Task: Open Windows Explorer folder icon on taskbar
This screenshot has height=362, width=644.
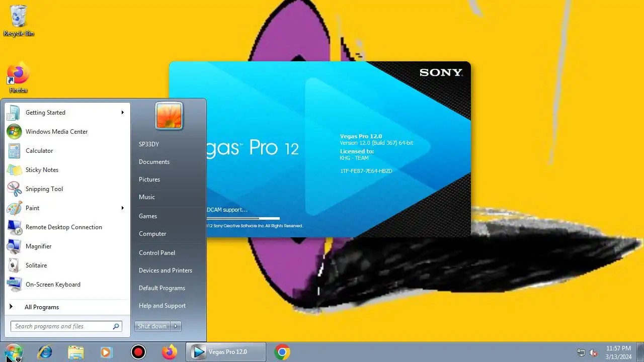Action: 76,352
